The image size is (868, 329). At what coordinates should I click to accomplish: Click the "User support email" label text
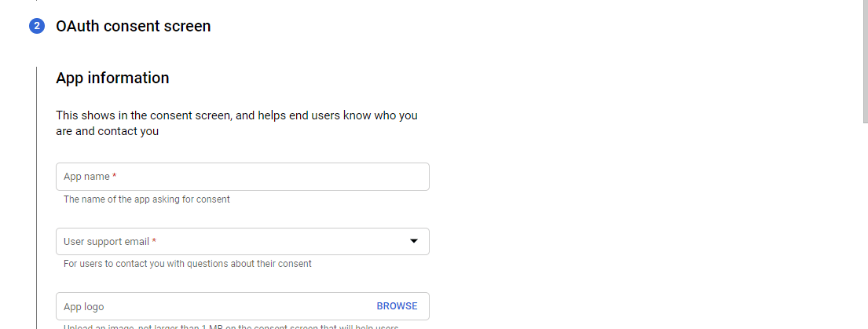coord(106,241)
